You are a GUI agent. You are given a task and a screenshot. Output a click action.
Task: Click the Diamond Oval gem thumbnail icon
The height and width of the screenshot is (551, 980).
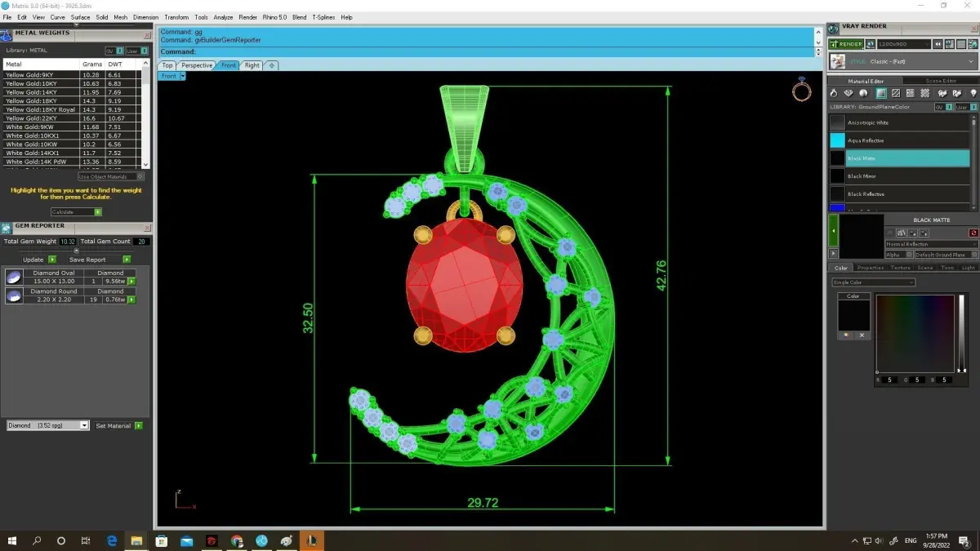pos(13,277)
